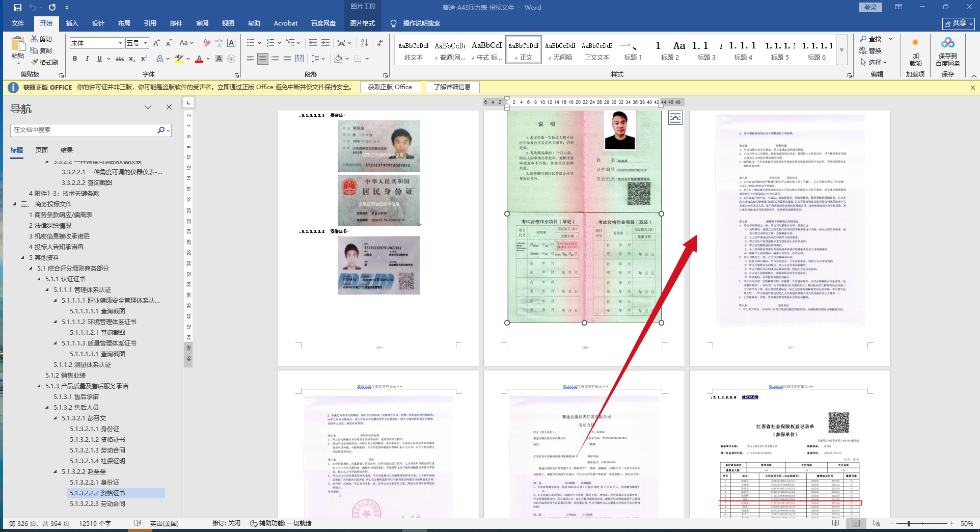The height and width of the screenshot is (532, 980).
Task: Switch to Read Mode view in the status bar
Action: (835, 523)
